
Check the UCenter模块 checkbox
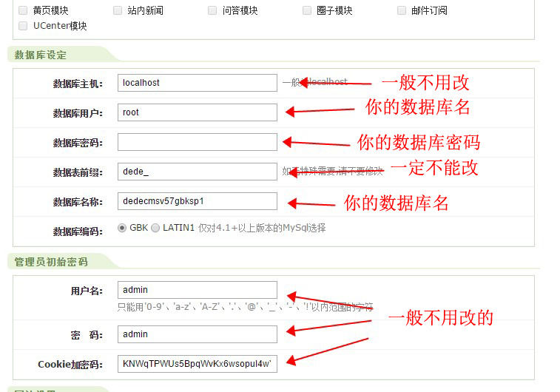pos(23,26)
